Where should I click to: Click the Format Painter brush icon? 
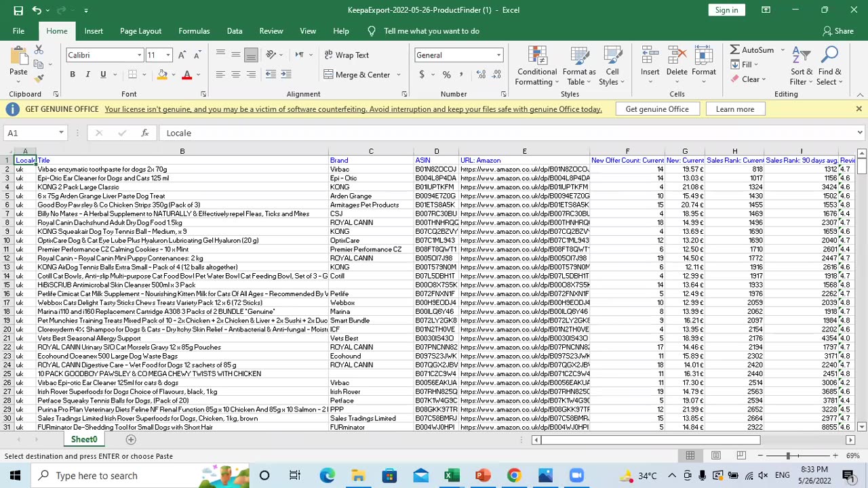(x=39, y=79)
